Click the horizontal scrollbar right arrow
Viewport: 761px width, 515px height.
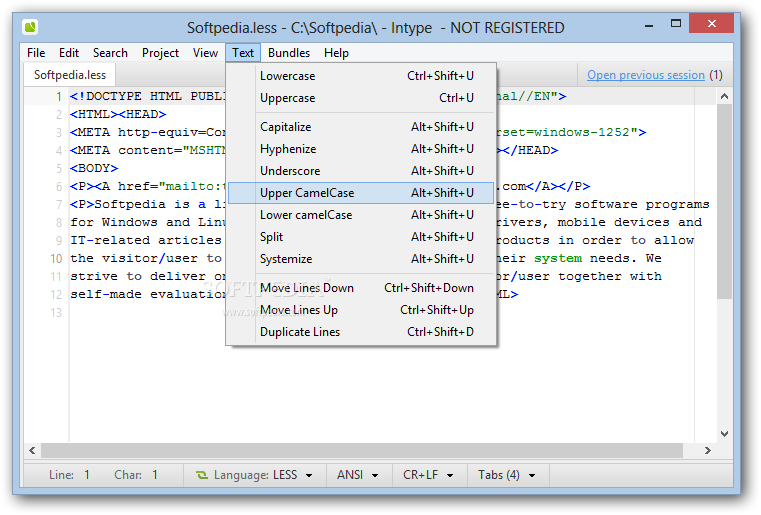708,450
